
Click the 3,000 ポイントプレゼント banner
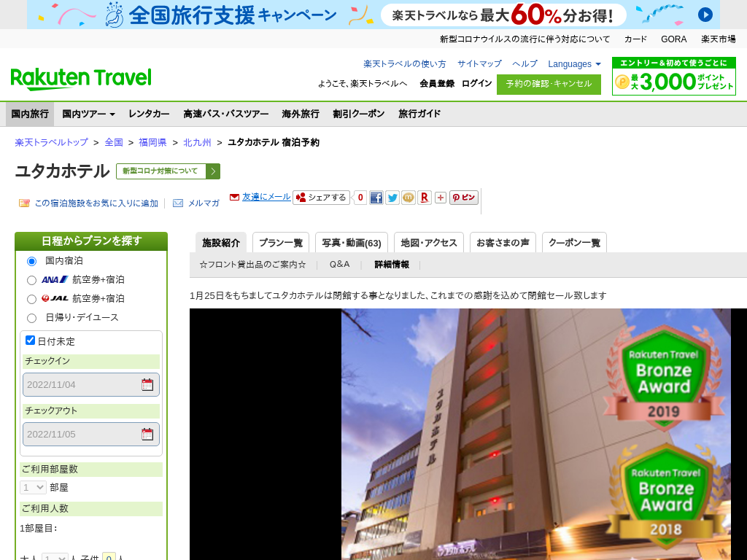[x=673, y=76]
